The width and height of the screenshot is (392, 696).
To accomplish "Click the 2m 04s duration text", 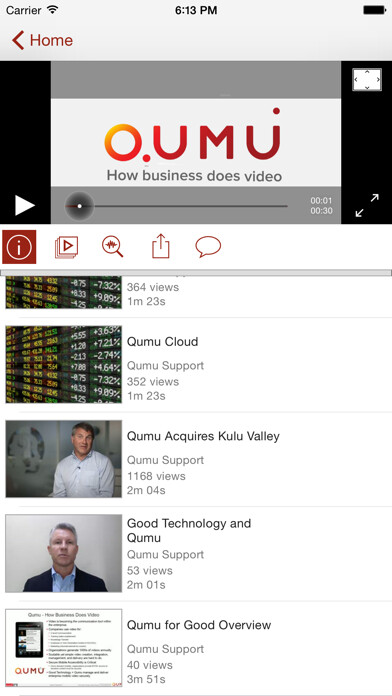I will 146,490.
